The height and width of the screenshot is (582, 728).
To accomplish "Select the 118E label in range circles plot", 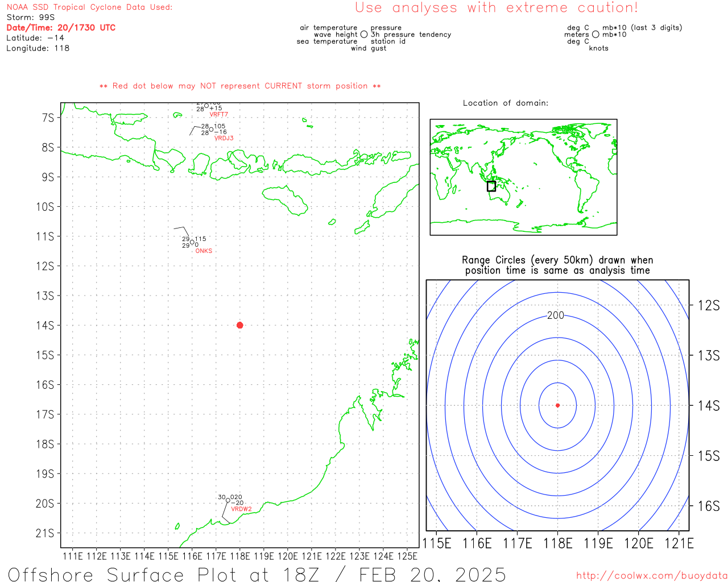I will [558, 544].
